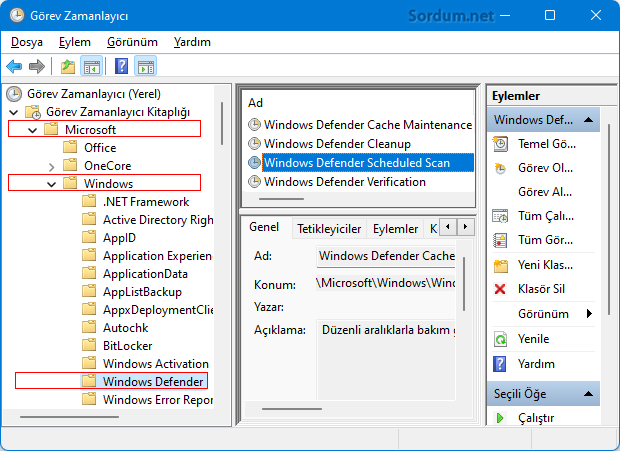Click the task list horizontal scrollbar
The width and height of the screenshot is (620, 451).
281,199
